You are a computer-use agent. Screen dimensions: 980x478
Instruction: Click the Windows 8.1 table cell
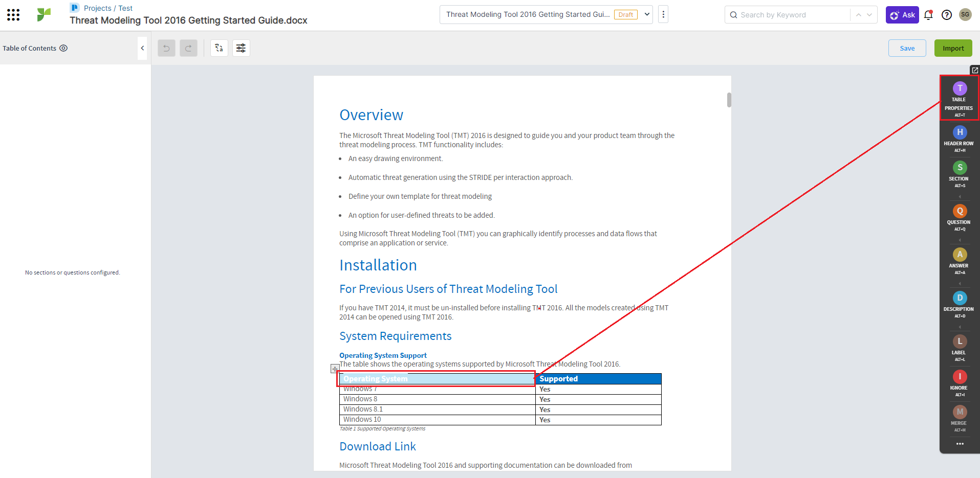coord(437,409)
